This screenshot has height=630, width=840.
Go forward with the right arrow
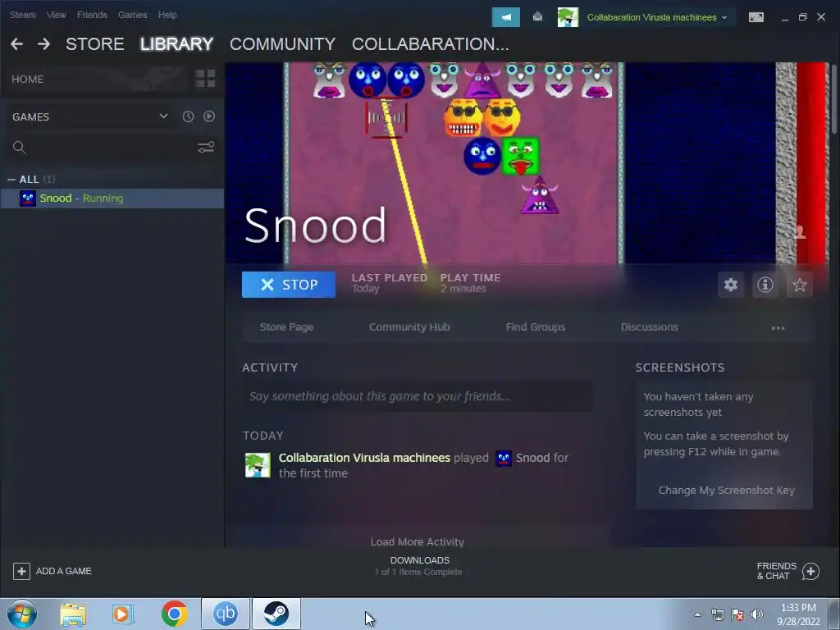point(44,44)
